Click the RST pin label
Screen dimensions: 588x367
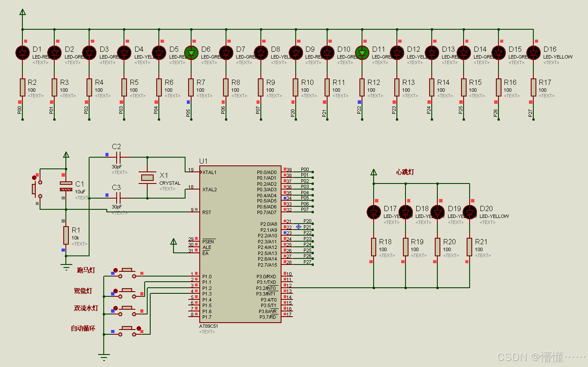point(207,212)
